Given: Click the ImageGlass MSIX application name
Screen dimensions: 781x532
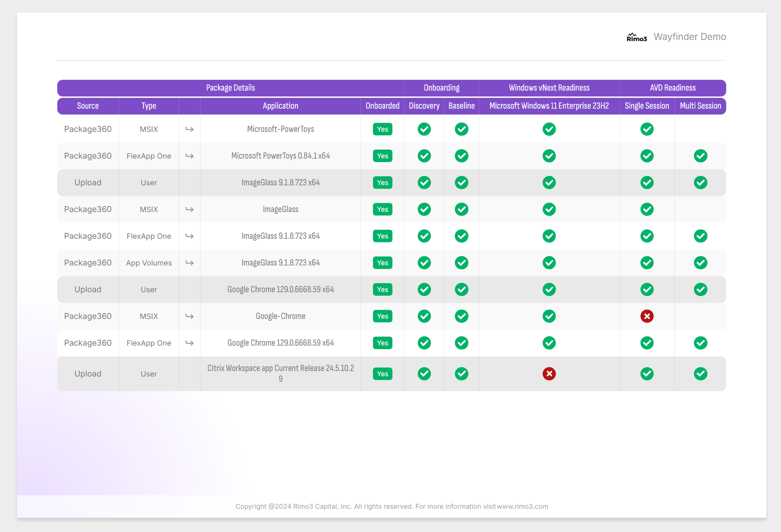Looking at the screenshot, I should pyautogui.click(x=280, y=209).
